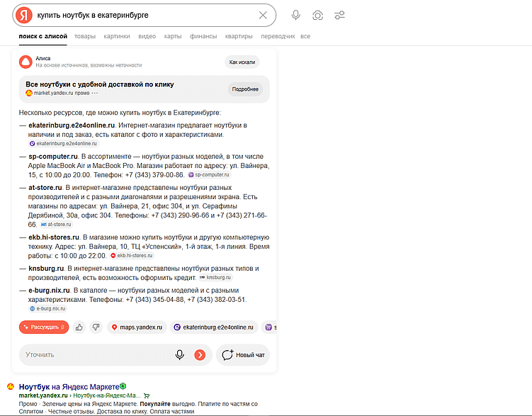Click the Yandex Market favicon near the result title
This screenshot has width=532, height=416.
11,386
